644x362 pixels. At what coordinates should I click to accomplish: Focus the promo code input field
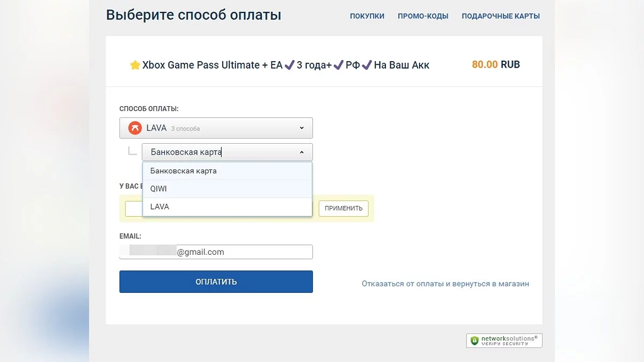pos(134,209)
